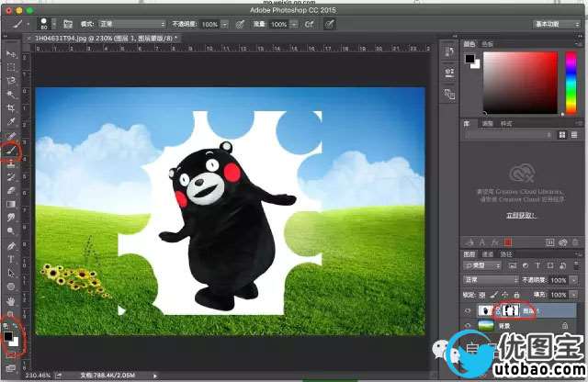Click the rainbow hue slider strip
This screenshot has height=382, width=588.
571,83
